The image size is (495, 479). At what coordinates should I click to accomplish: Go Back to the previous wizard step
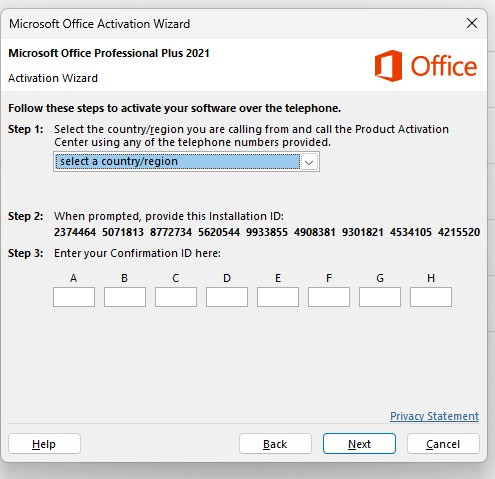[275, 444]
